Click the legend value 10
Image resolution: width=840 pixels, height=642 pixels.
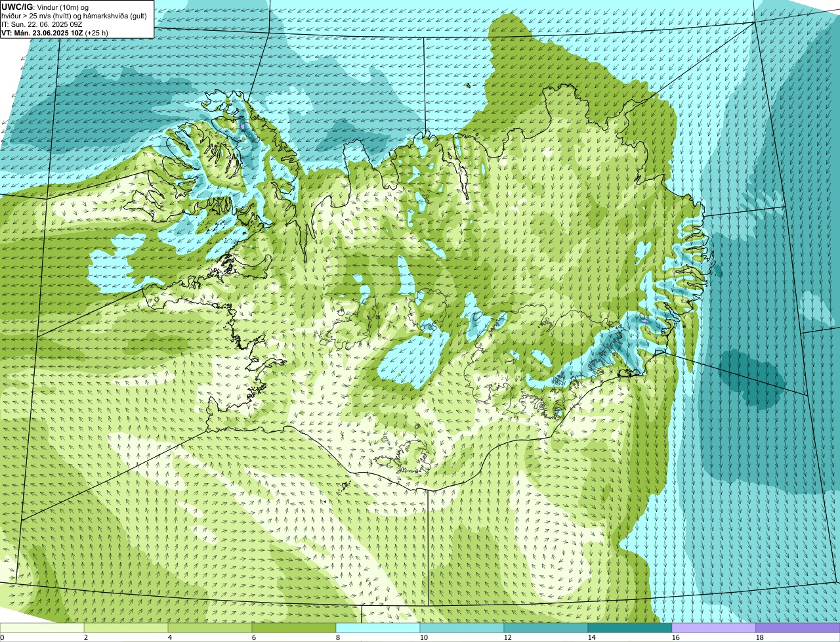click(424, 637)
